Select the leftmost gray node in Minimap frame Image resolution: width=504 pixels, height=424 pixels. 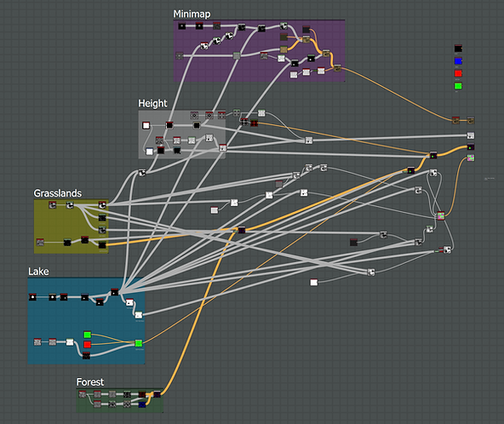[180, 56]
